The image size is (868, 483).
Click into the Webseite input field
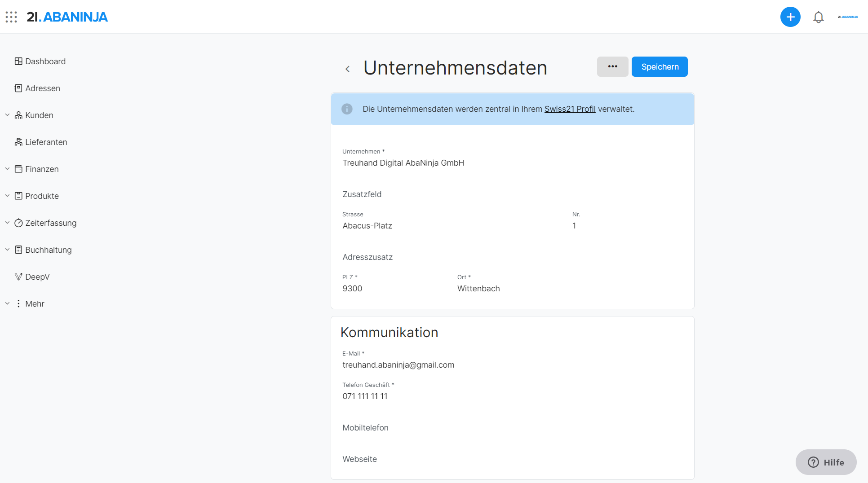512,459
